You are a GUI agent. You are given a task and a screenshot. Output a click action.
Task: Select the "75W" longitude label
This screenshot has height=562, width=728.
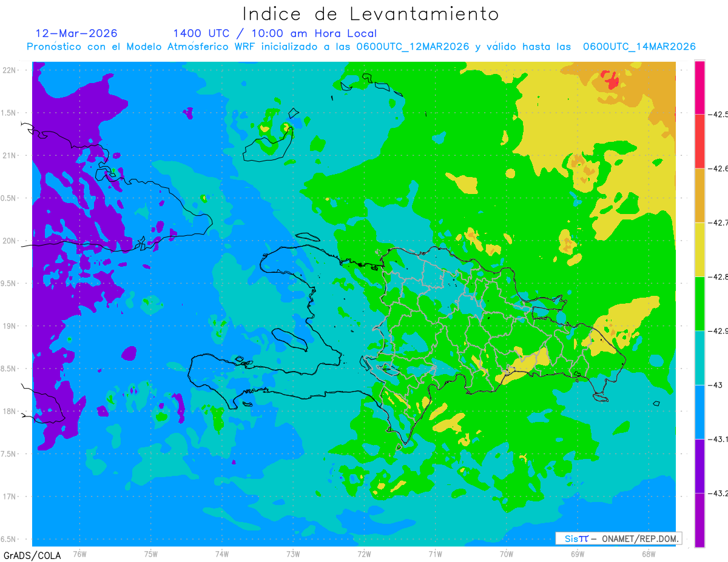point(151,554)
